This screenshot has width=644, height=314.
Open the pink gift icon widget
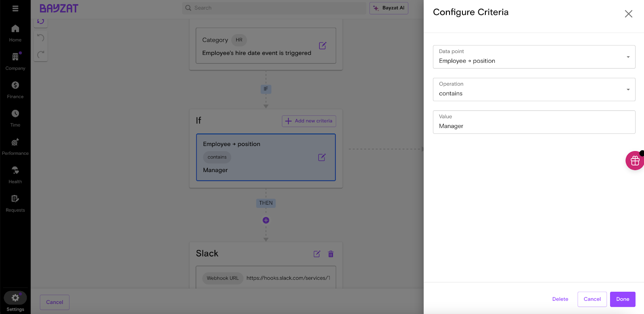point(635,161)
